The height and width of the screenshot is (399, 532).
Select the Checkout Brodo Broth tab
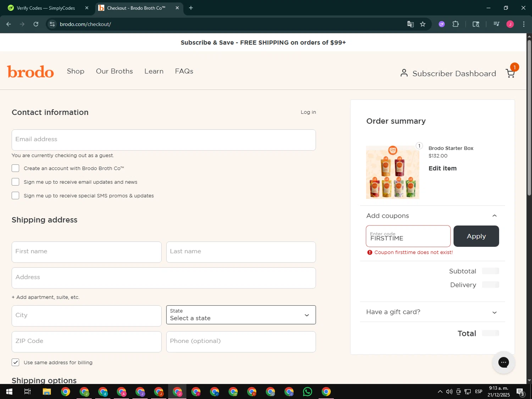[139, 8]
